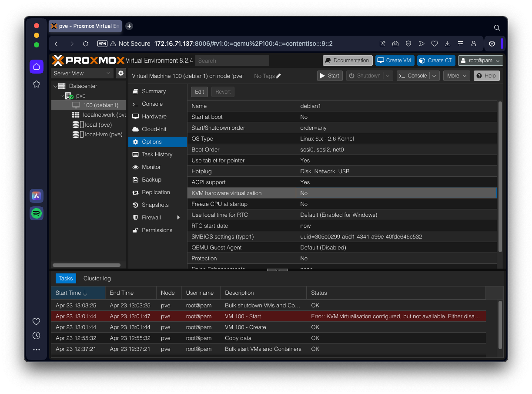
Task: Open the browser downloads icon
Action: [447, 44]
